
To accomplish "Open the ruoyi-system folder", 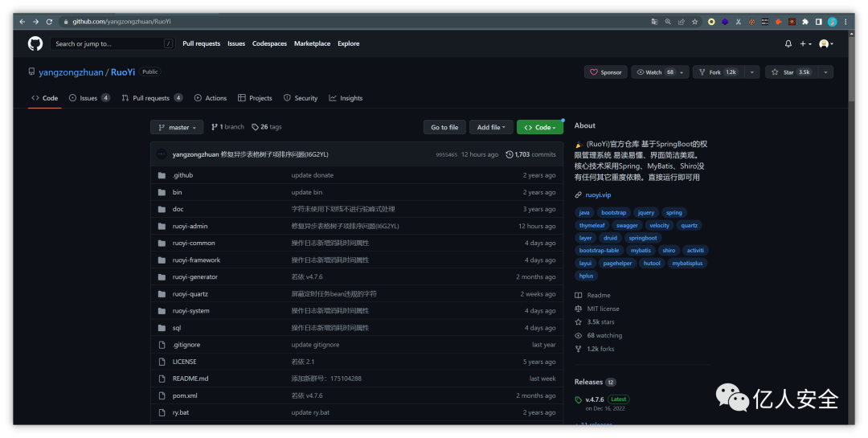I will (191, 311).
